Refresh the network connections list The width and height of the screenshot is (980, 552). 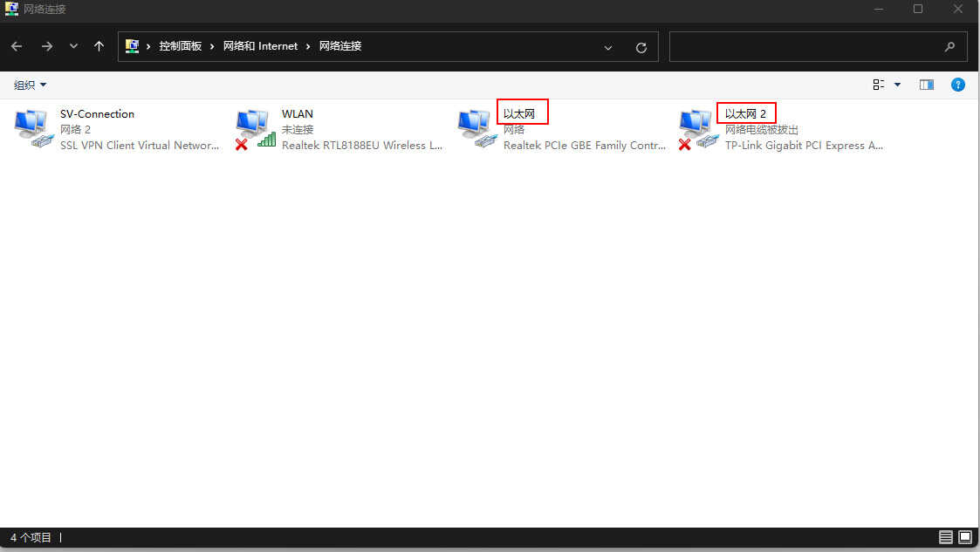point(641,47)
